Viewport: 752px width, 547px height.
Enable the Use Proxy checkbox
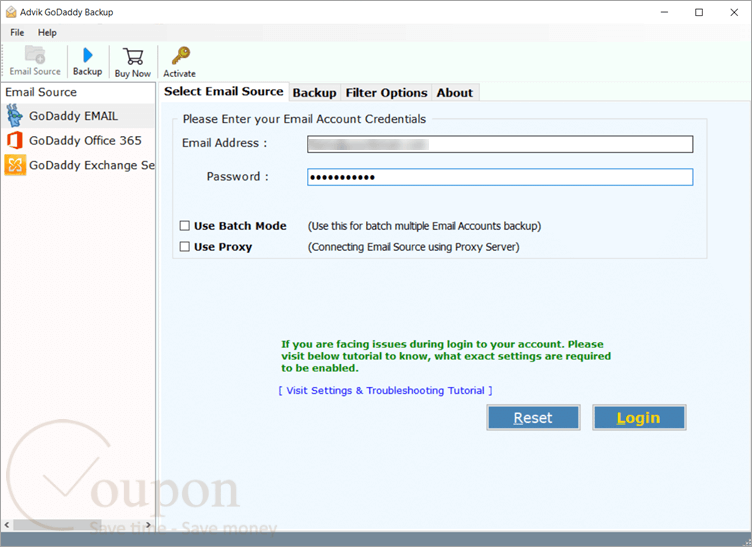coord(185,246)
